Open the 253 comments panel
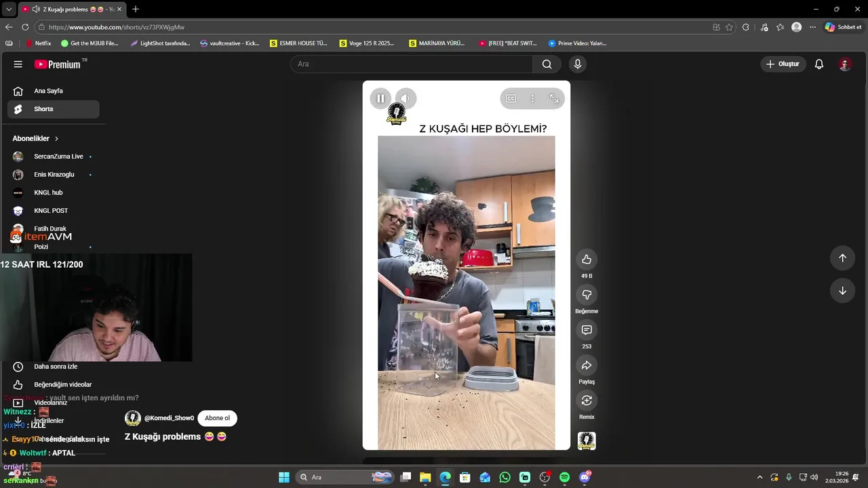868x488 pixels. coord(587,330)
